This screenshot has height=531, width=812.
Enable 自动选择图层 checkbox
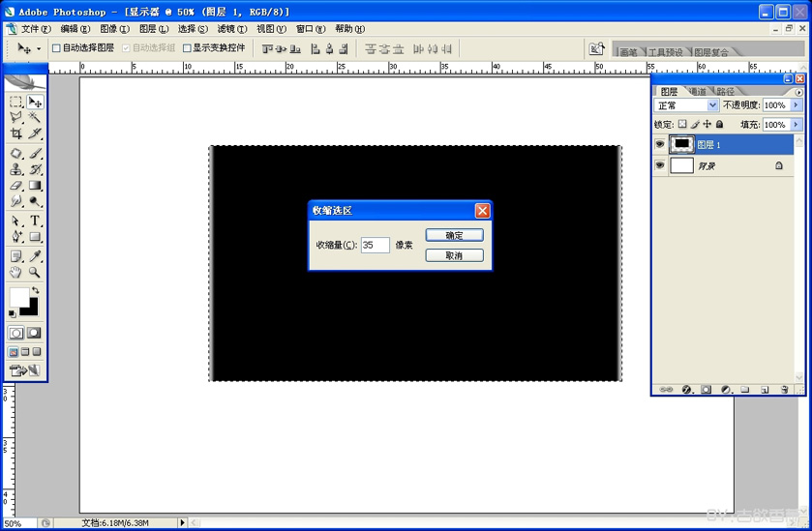click(x=56, y=48)
